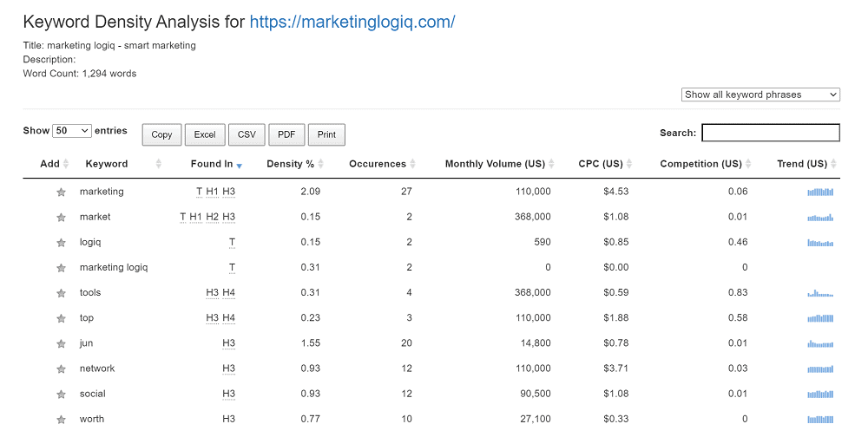This screenshot has width=868, height=424.
Task: View trend chart for 'marketing' keyword
Action: tap(820, 192)
